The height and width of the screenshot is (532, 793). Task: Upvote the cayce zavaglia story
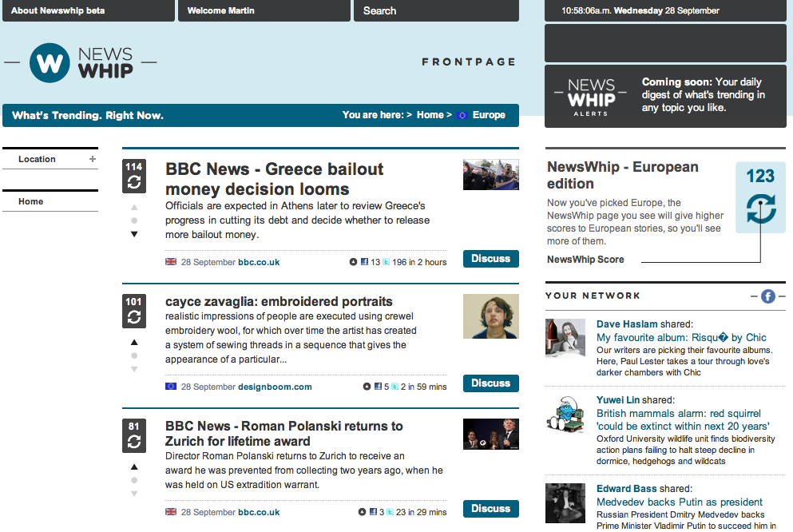tap(134, 343)
